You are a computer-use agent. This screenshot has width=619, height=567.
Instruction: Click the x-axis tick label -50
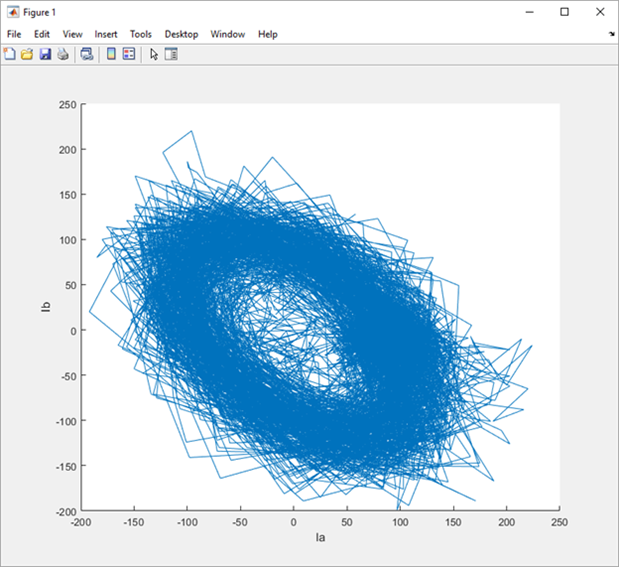(x=240, y=522)
